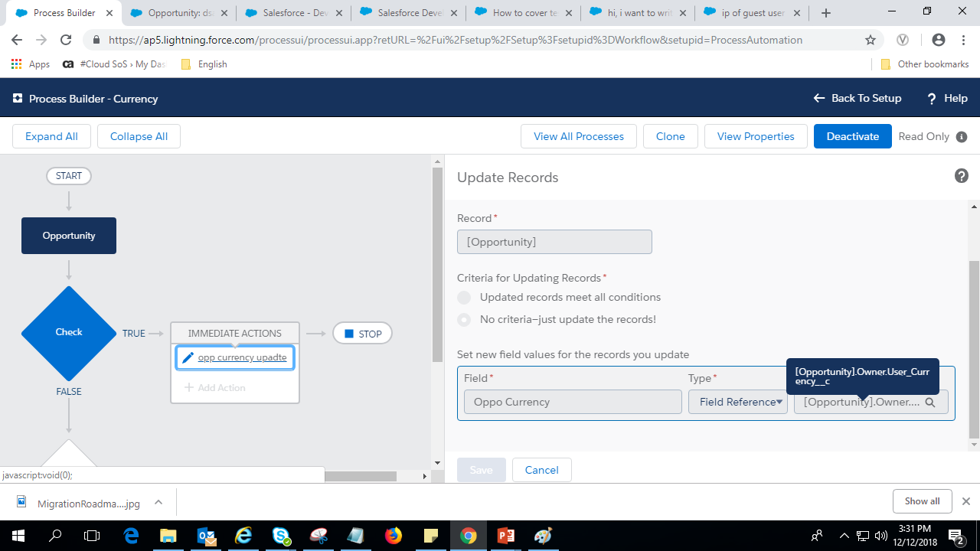The image size is (980, 551).
Task: Open Internet Explorer from the taskbar
Action: [243, 536]
